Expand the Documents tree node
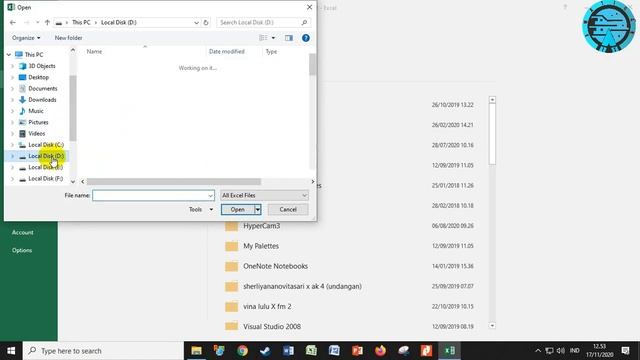 pos(12,89)
